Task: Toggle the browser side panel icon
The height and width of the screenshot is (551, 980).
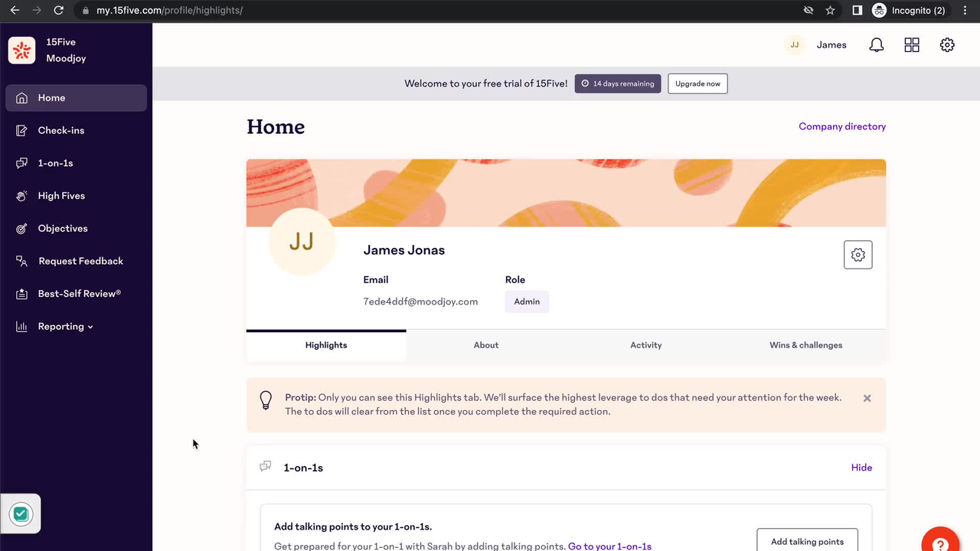Action: [x=857, y=11]
